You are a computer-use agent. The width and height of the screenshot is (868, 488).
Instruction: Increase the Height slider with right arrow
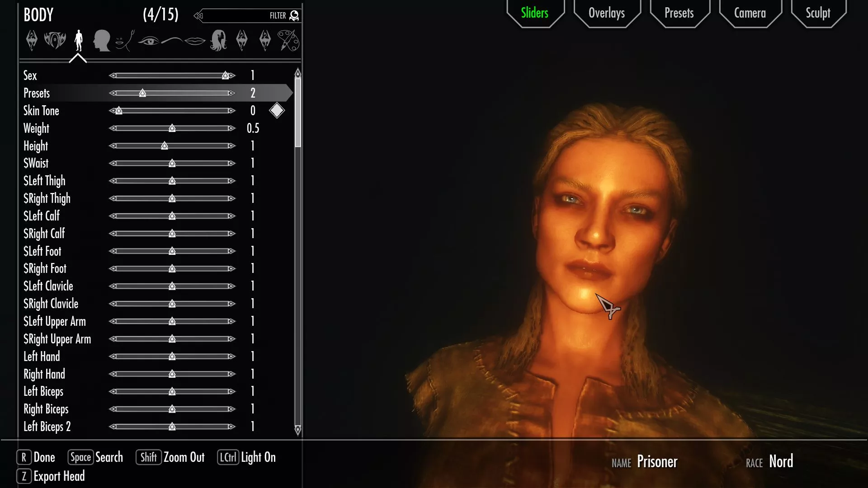point(231,146)
